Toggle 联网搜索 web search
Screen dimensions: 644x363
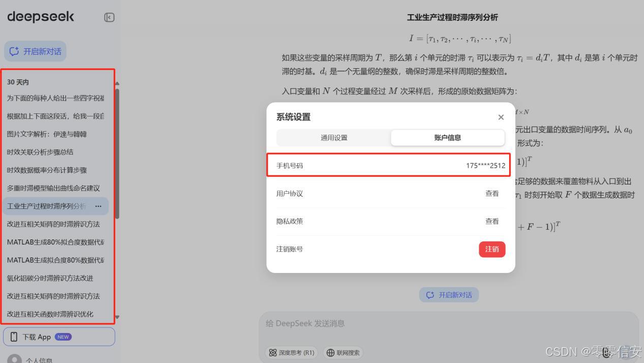click(x=343, y=353)
